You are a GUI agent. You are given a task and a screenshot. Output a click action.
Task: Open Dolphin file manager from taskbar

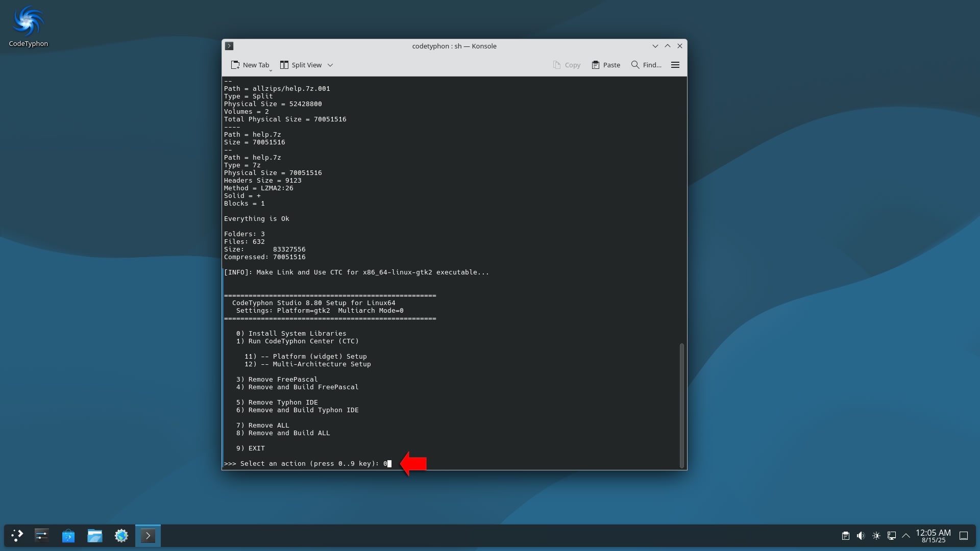pos(94,536)
